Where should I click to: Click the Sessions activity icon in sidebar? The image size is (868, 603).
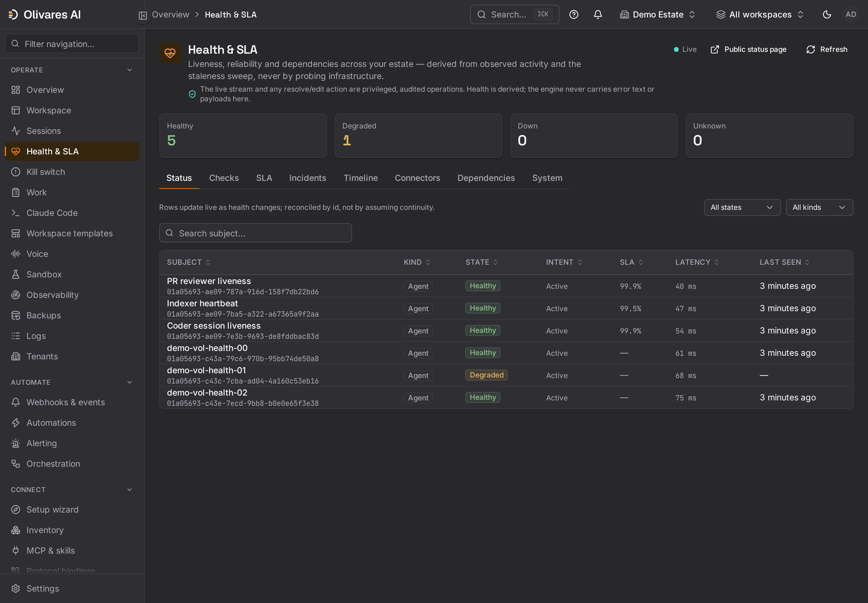(15, 131)
